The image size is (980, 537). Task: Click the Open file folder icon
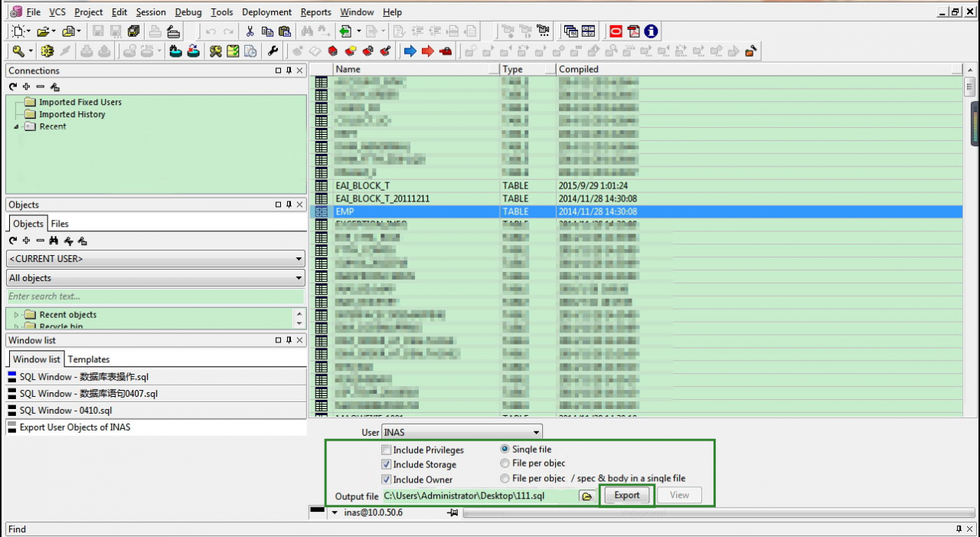pyautogui.click(x=43, y=31)
